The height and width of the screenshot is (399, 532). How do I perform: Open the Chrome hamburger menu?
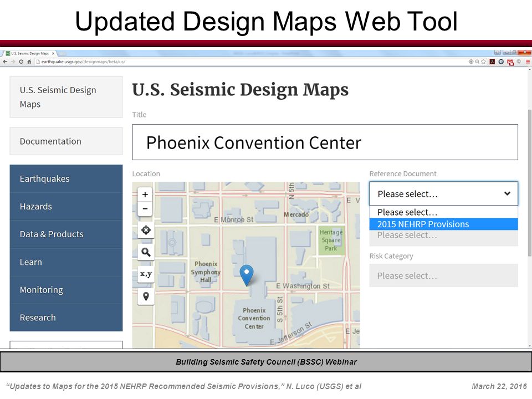coord(528,62)
